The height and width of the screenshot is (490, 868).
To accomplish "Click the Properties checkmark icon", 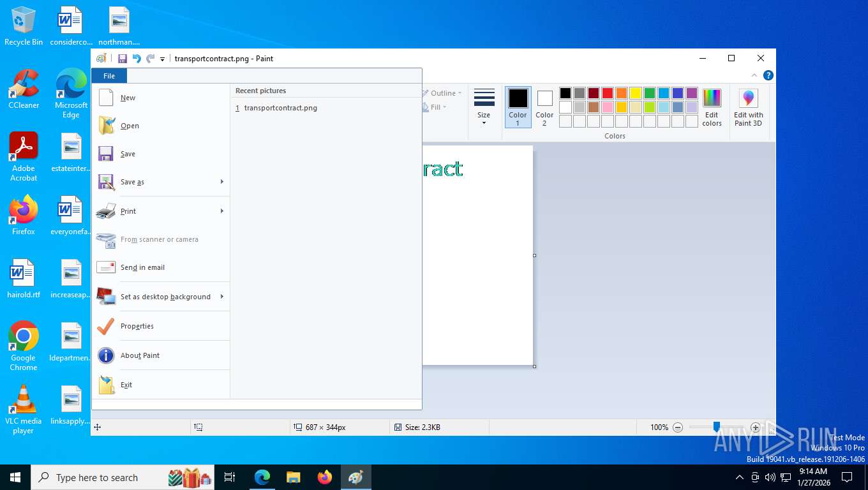I will point(106,326).
